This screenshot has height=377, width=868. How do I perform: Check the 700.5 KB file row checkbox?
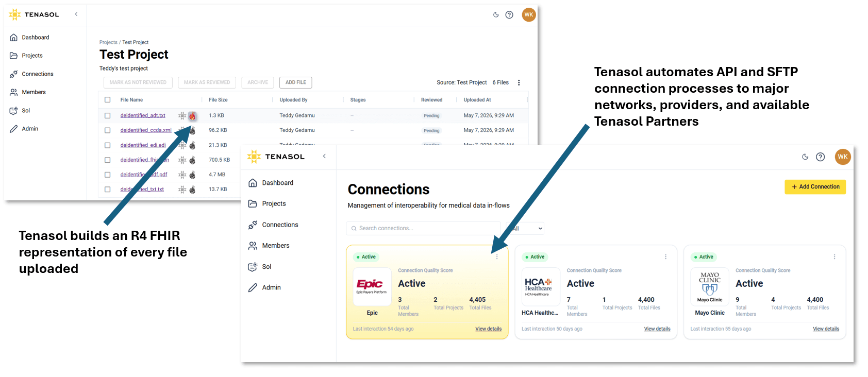[x=108, y=160]
